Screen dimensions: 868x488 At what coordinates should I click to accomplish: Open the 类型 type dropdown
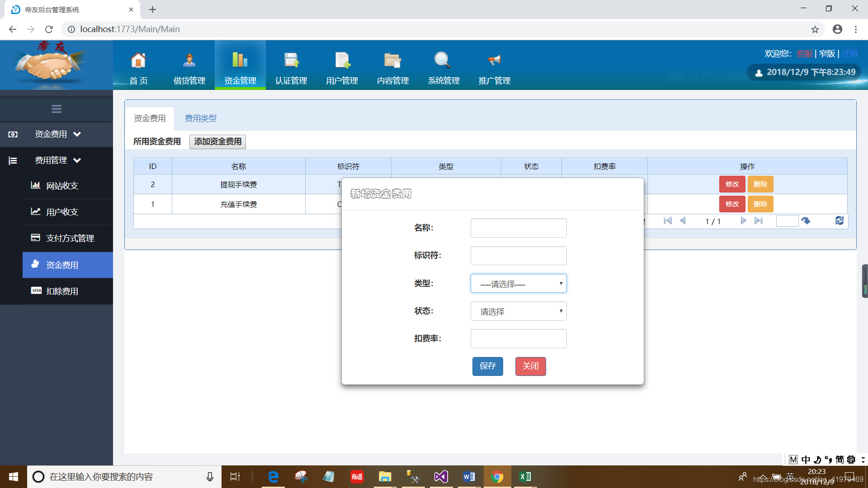tap(519, 284)
